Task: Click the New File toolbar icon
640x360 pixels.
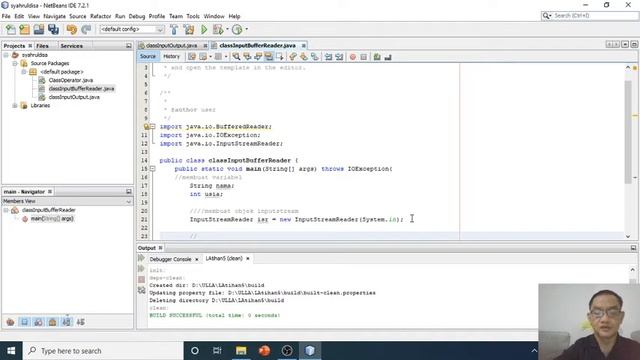Action: (x=11, y=29)
